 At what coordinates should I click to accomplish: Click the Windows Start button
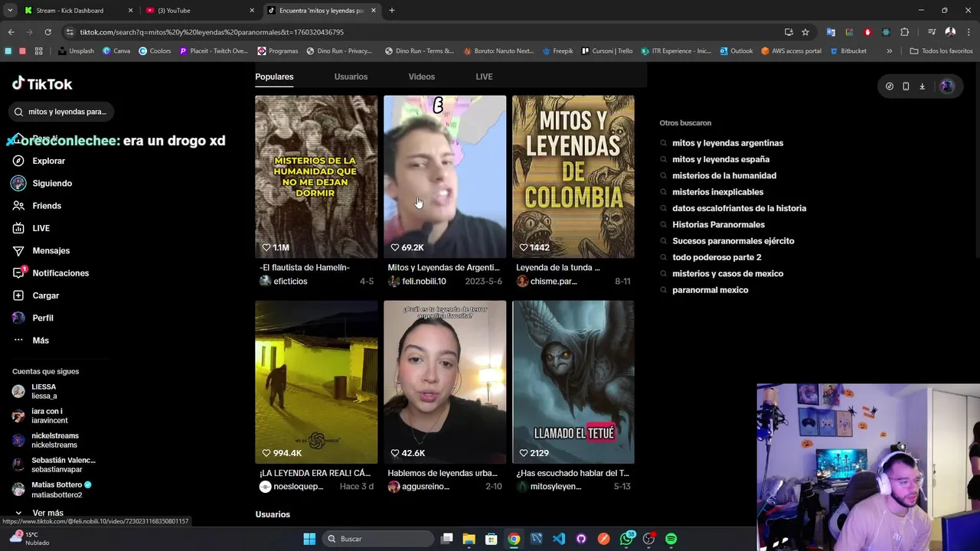pos(309,539)
